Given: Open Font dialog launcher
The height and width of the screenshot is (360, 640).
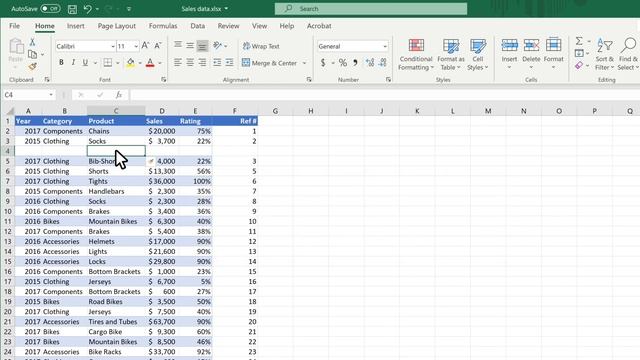Looking at the screenshot, I should tap(164, 80).
